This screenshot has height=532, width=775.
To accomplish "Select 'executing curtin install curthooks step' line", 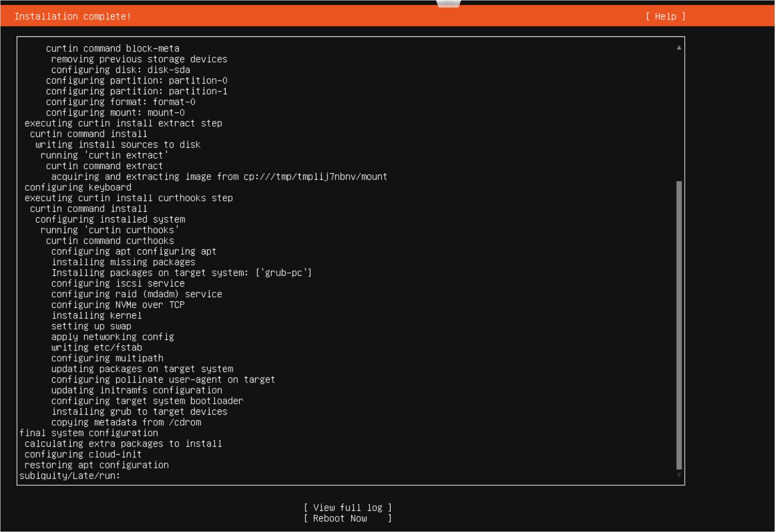I will pos(128,198).
